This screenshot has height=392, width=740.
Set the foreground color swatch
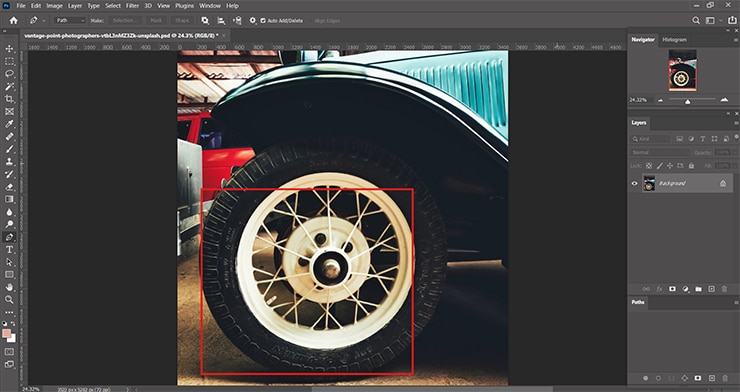[x=6, y=334]
